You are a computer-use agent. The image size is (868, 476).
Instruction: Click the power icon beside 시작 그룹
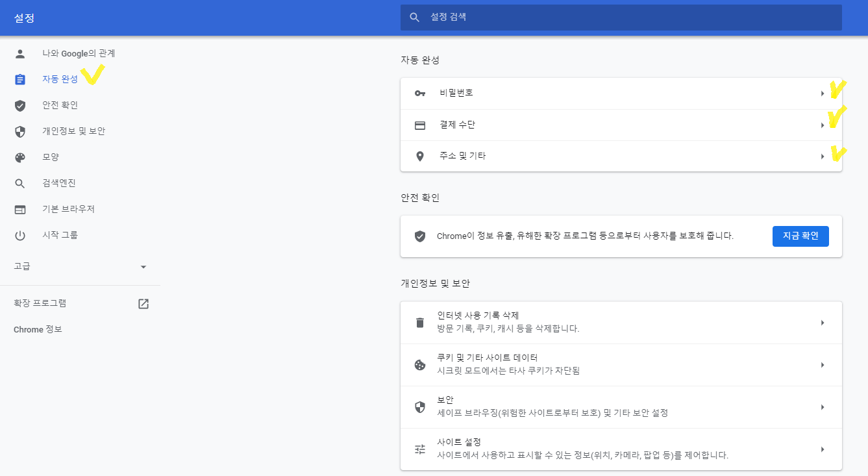[x=20, y=235]
